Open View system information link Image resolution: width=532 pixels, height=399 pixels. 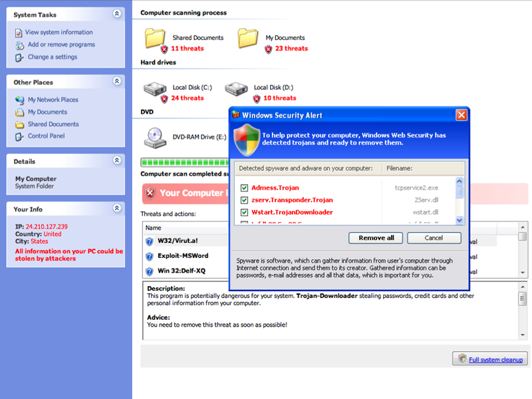[x=59, y=32]
